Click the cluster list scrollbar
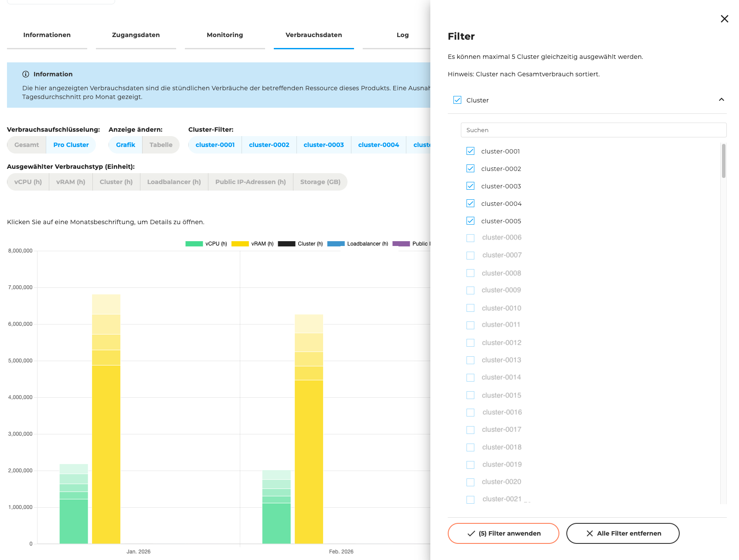 (724, 161)
